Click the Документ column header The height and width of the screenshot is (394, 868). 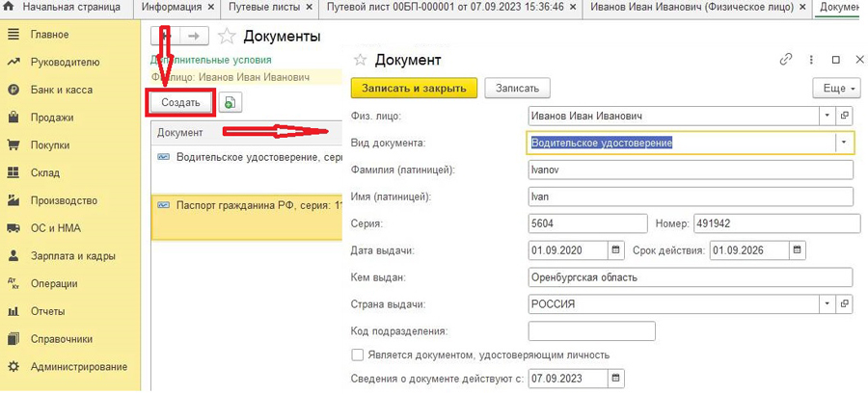pyautogui.click(x=180, y=133)
